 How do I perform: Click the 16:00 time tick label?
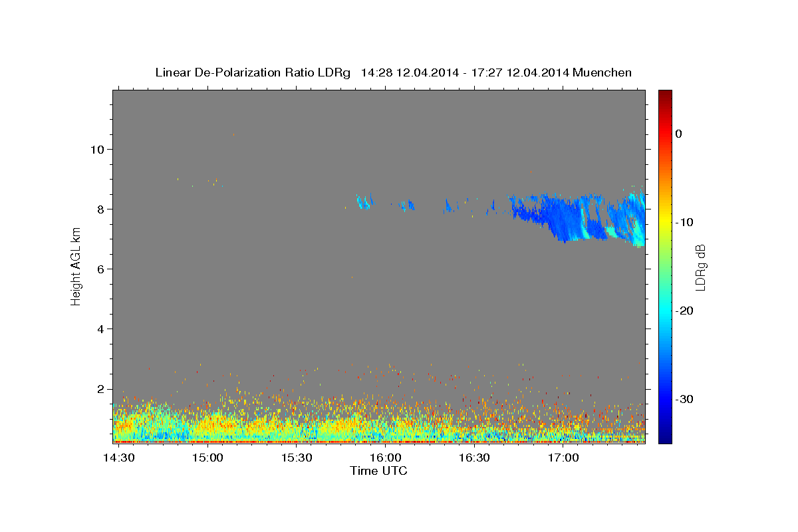pos(385,458)
